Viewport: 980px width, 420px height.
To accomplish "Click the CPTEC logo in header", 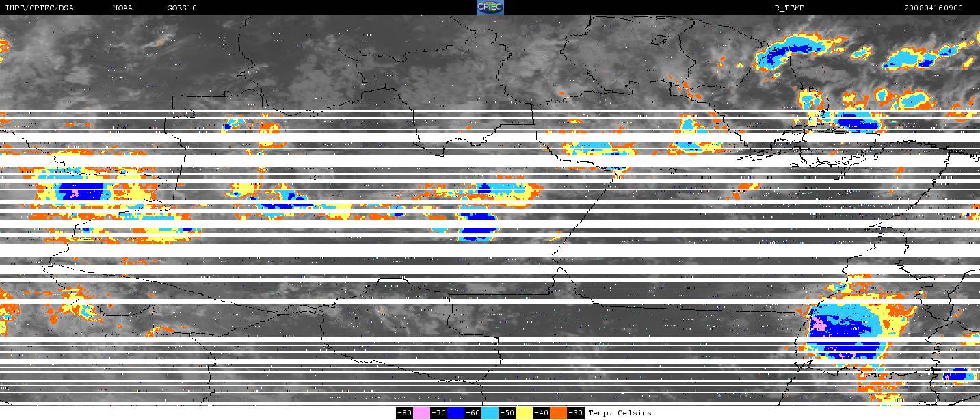I will [490, 8].
